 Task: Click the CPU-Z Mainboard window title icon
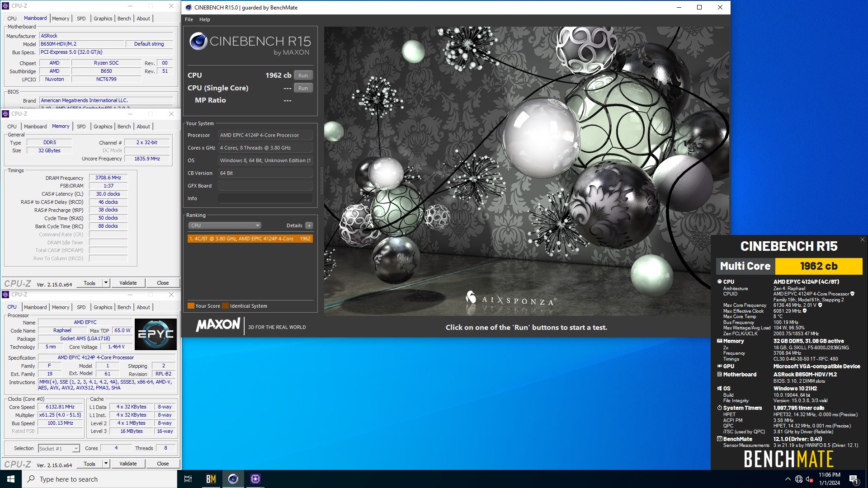(5, 6)
